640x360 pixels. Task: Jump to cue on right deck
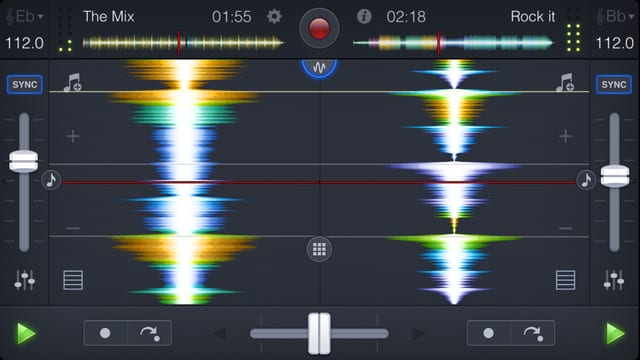[533, 333]
